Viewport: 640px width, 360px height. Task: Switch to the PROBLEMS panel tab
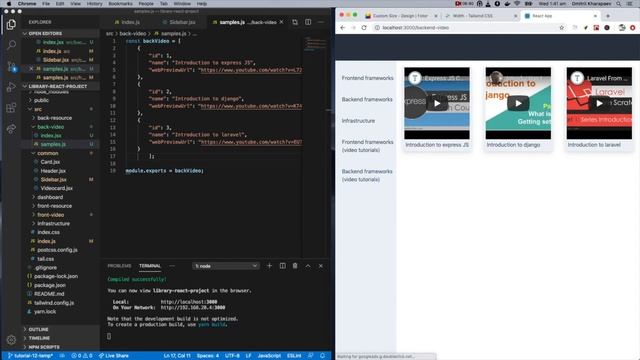119,266
